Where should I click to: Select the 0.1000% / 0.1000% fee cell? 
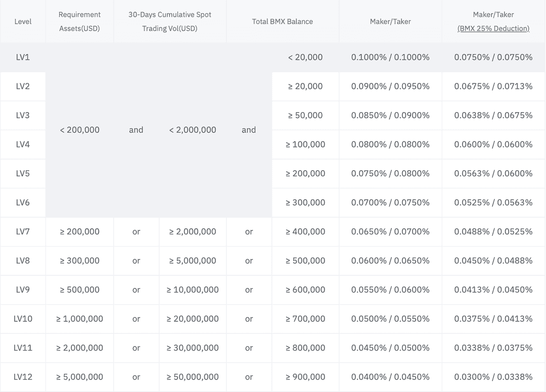pos(389,57)
